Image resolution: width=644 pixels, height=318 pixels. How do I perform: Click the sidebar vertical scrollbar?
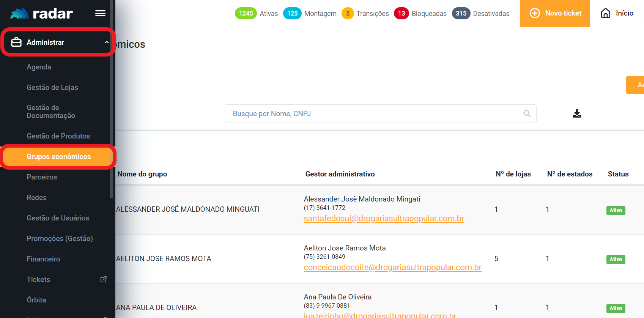pos(112,114)
